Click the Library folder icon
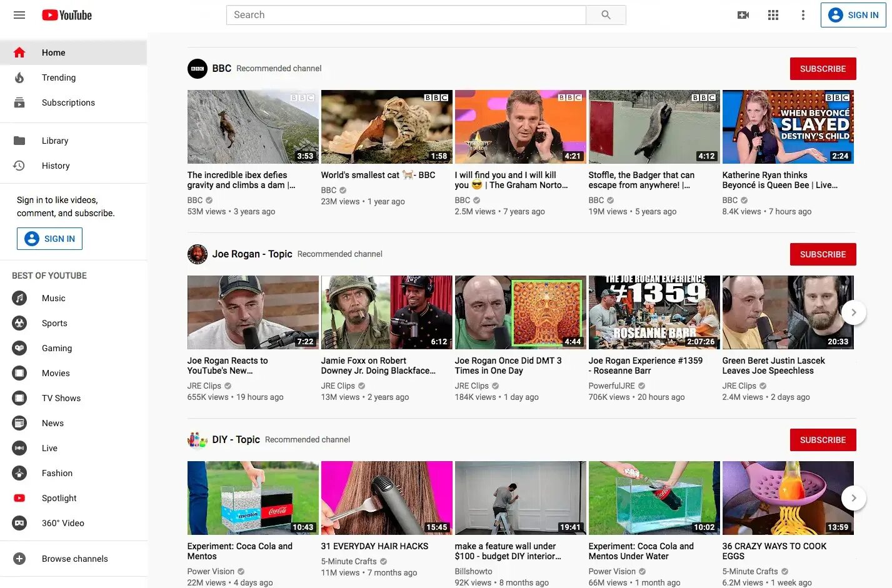 point(19,141)
